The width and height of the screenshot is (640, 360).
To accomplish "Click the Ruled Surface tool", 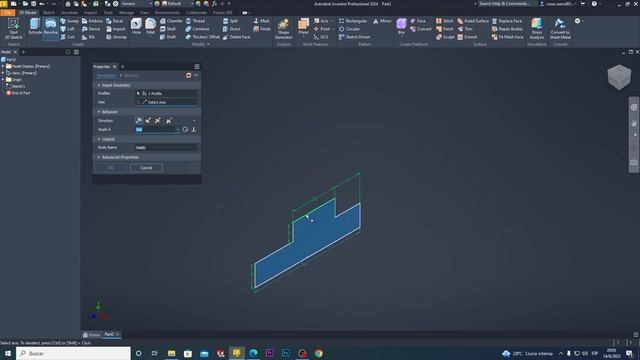I will click(473, 21).
